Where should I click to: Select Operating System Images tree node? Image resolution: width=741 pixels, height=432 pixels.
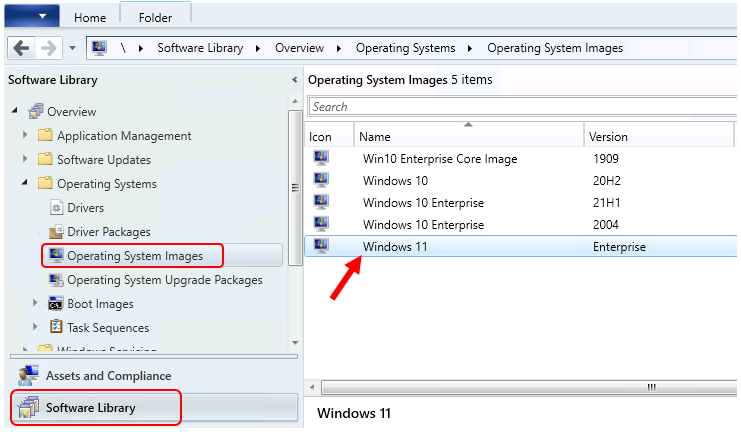coord(135,256)
